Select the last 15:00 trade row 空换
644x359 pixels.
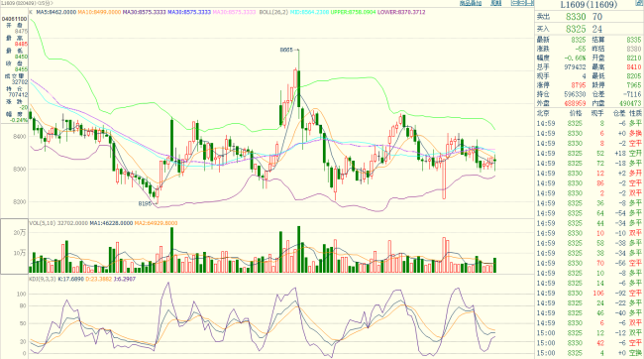click(589, 353)
